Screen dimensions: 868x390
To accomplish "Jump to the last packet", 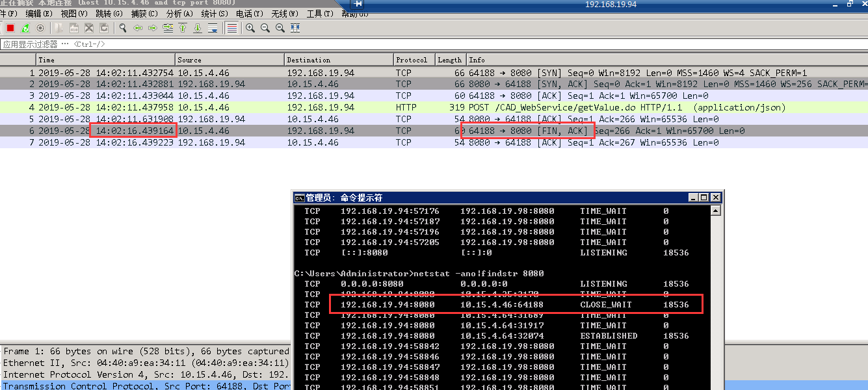I will [x=198, y=28].
